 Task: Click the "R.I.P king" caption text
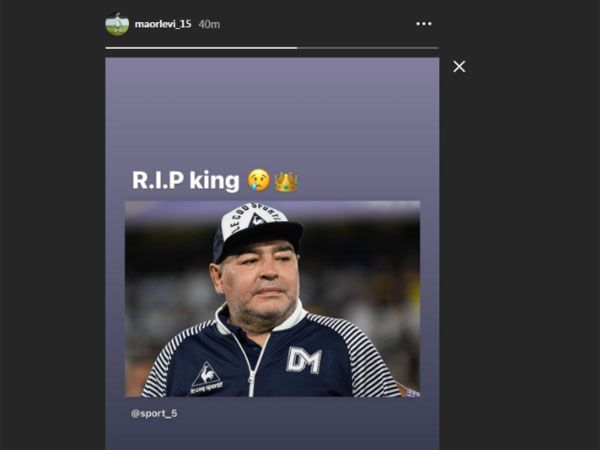coord(186,181)
